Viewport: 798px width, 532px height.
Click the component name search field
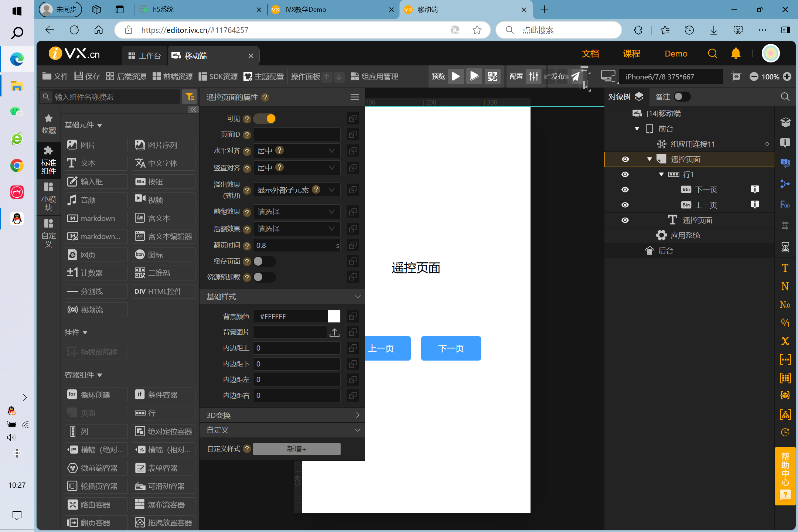coord(110,97)
